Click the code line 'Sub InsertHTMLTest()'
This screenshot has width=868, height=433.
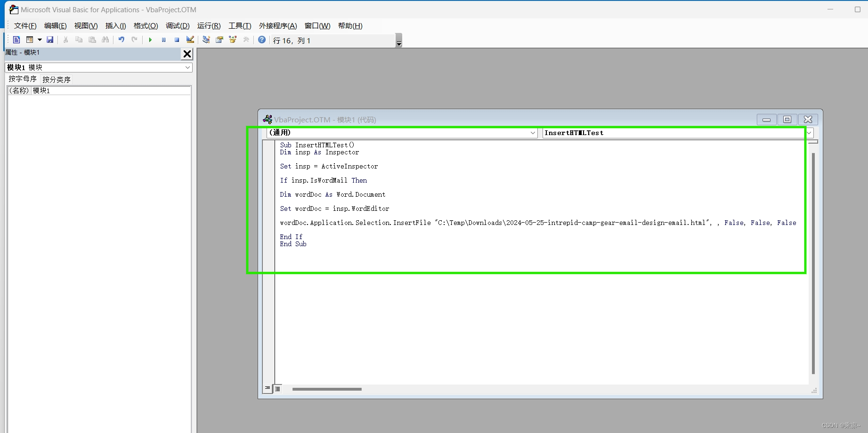[317, 145]
